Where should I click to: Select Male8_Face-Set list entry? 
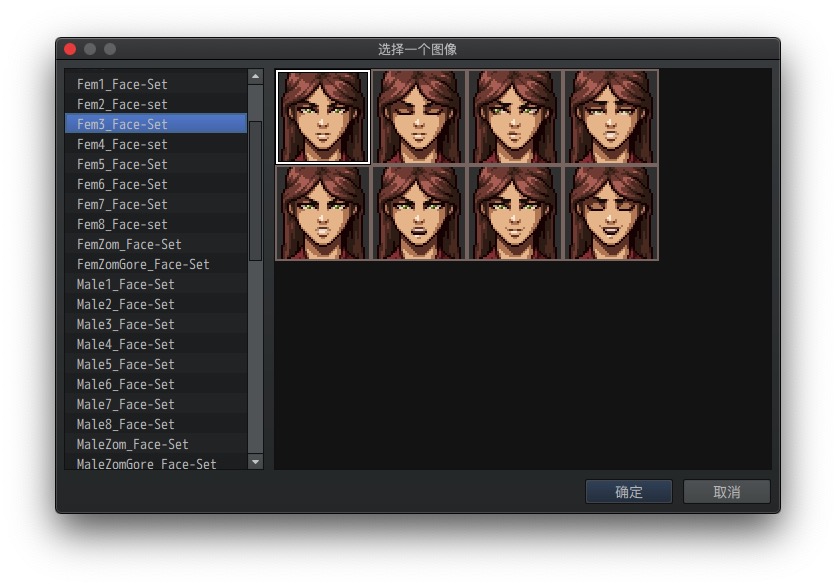[156, 424]
